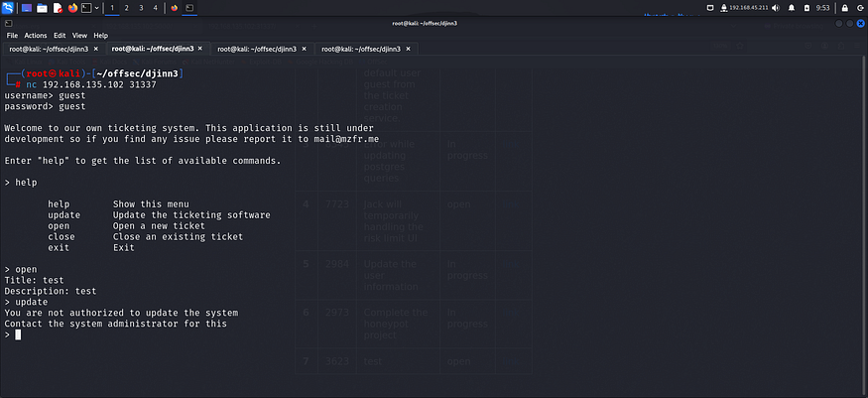868x398 pixels.
Task: Switch to workspace 3
Action: click(x=141, y=8)
